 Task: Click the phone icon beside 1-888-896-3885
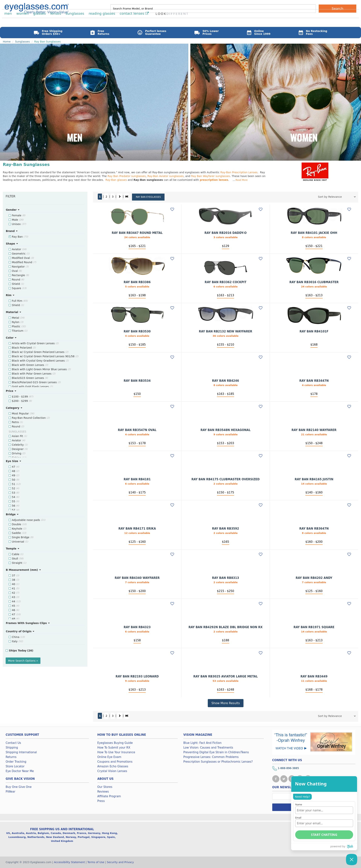275,768
